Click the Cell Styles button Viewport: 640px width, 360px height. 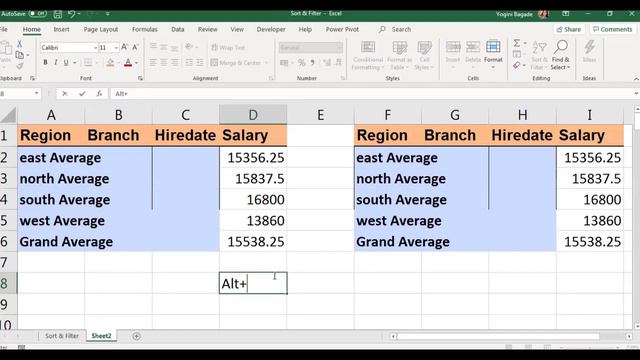(x=424, y=55)
